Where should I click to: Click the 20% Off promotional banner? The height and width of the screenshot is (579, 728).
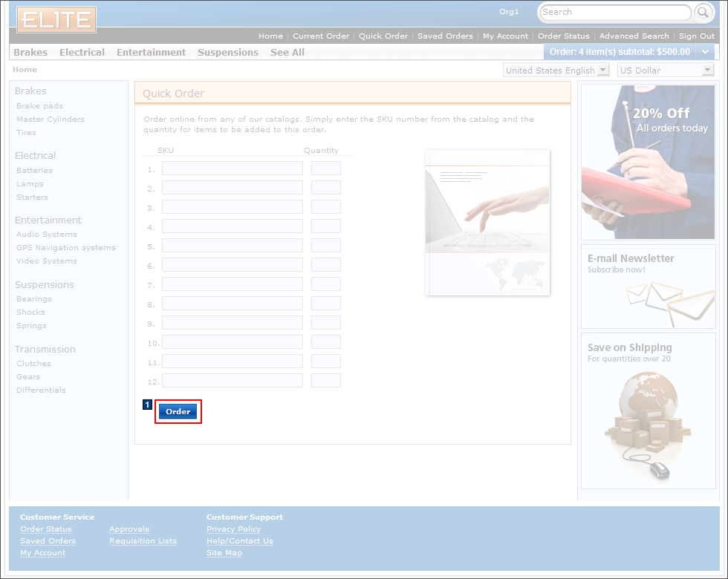[x=648, y=162]
